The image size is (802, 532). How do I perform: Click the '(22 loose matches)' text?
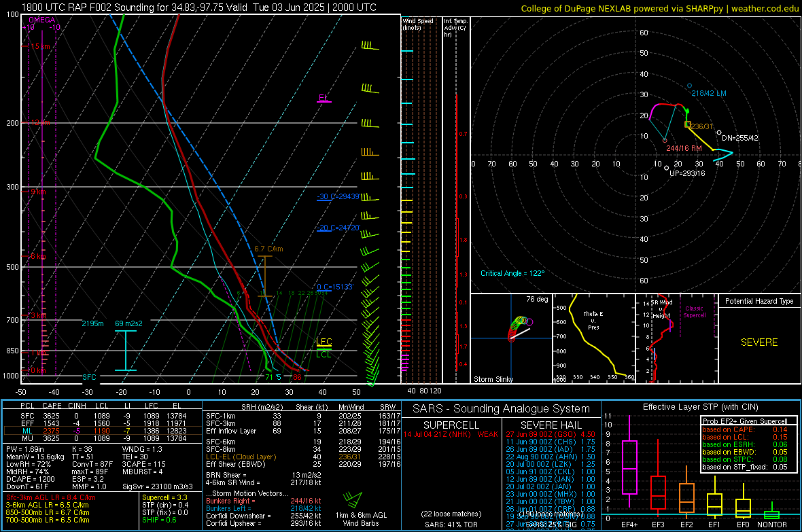(x=451, y=514)
